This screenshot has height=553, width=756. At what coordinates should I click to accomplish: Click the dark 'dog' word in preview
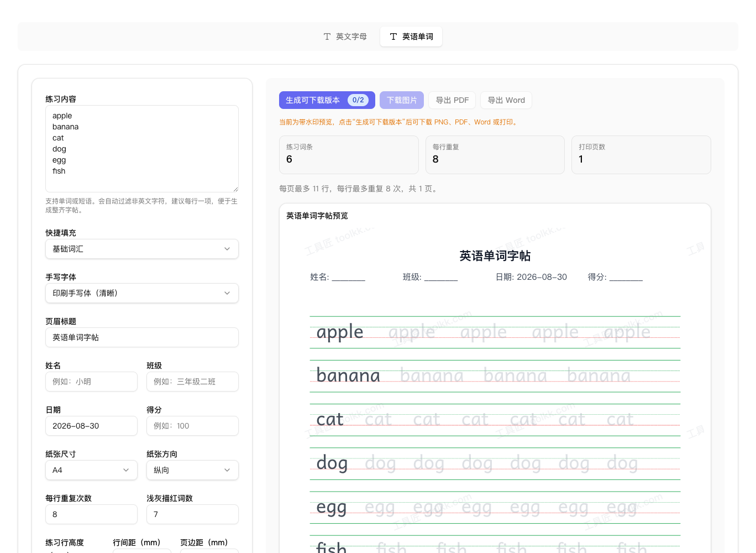click(x=332, y=464)
